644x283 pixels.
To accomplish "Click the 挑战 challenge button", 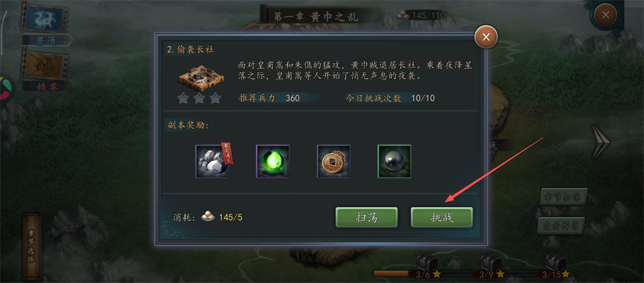I will click(x=442, y=217).
